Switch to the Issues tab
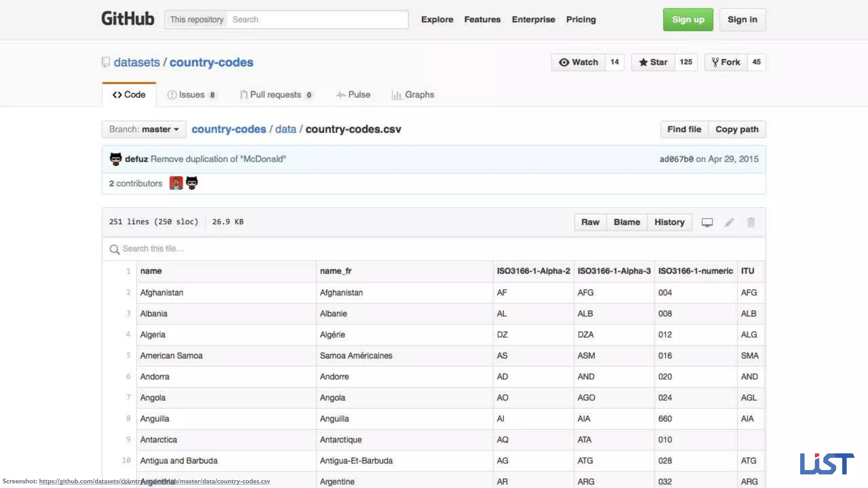This screenshot has width=868, height=488. point(192,95)
